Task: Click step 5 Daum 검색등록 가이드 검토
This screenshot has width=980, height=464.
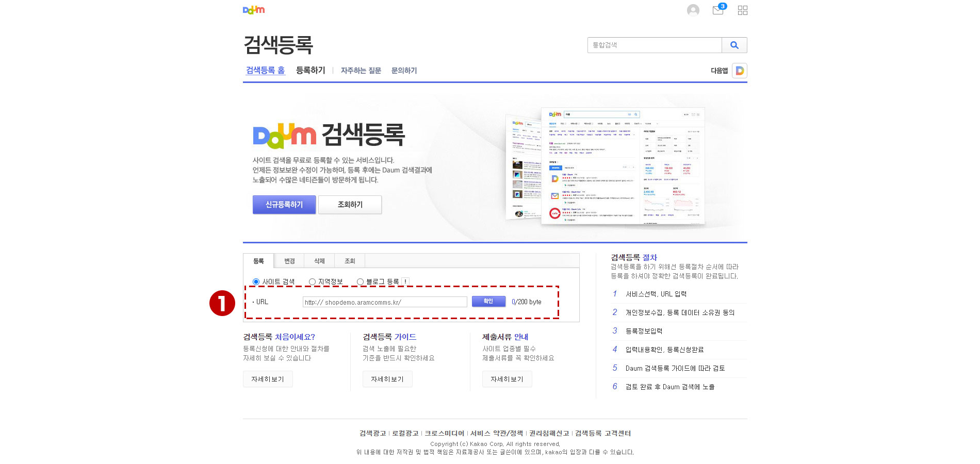Action: click(675, 368)
